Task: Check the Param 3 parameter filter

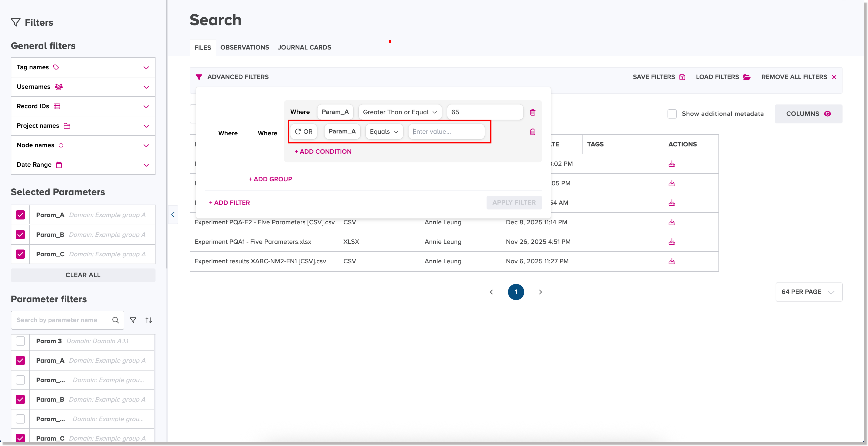Action: tap(20, 341)
